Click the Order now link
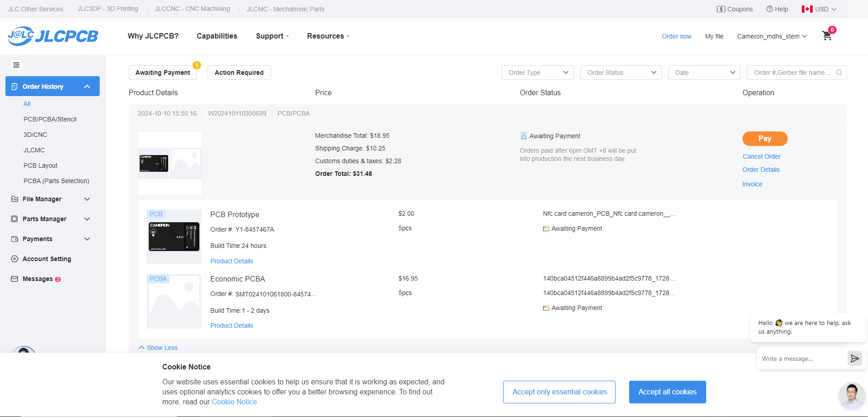This screenshot has height=417, width=868. [677, 36]
